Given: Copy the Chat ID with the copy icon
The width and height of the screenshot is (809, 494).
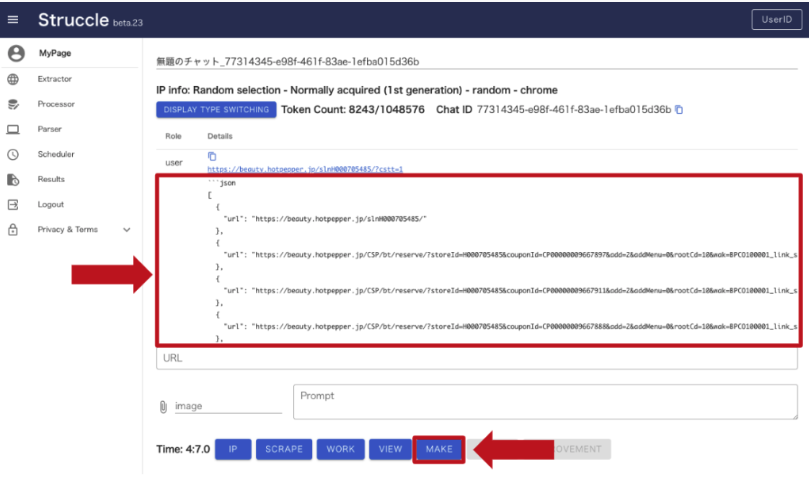Looking at the screenshot, I should point(679,109).
